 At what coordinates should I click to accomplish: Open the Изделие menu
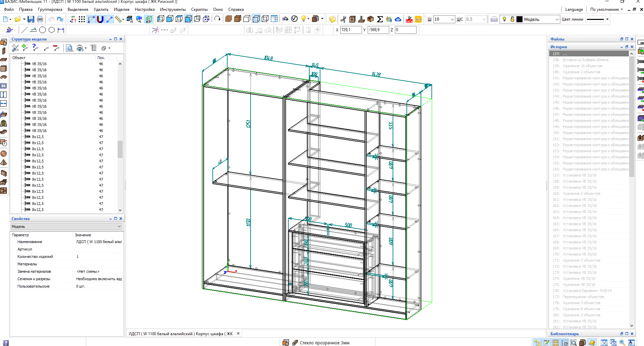[x=121, y=9]
